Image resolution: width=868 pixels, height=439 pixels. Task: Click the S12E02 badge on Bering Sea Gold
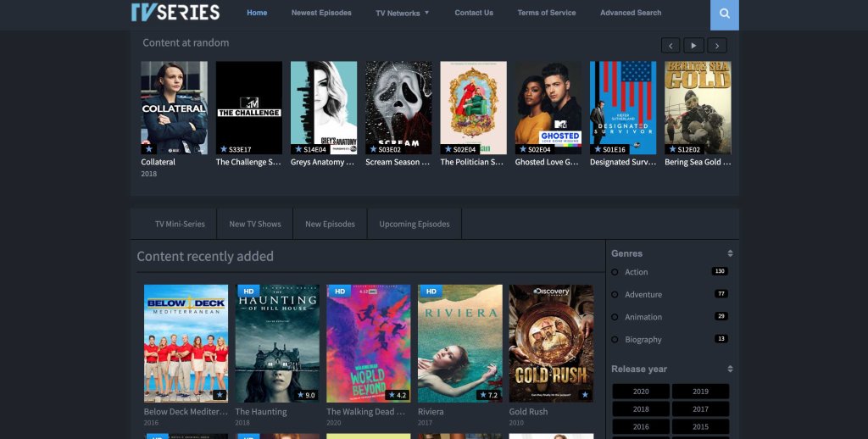(x=684, y=149)
